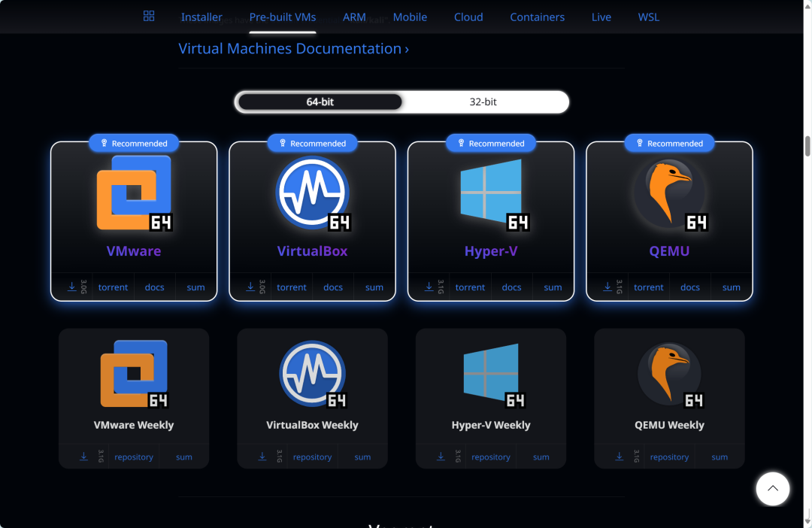Click the QEMU Weekly download icon

pyautogui.click(x=620, y=456)
